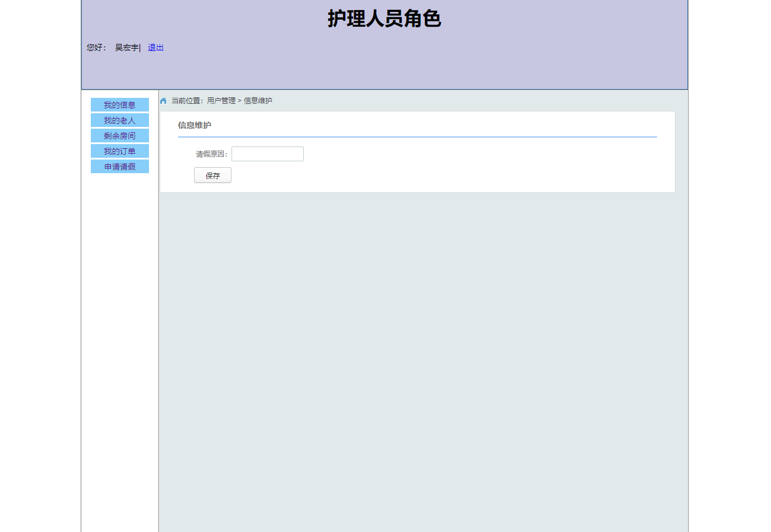Select 剩余房间 to view remaining rooms

coord(119,135)
